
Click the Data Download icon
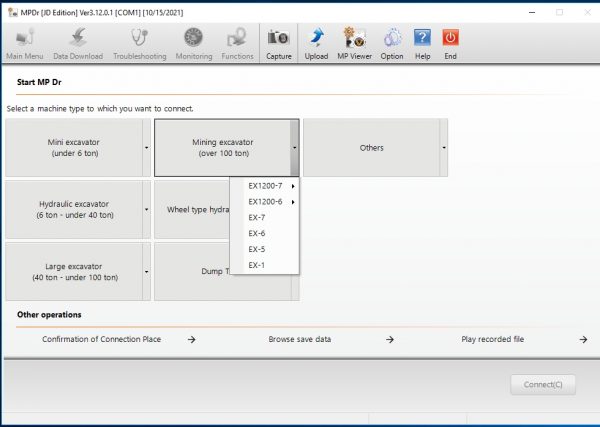tap(78, 44)
